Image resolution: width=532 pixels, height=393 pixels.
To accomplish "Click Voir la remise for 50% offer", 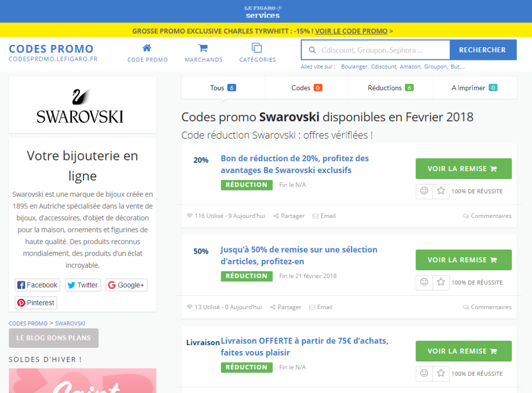I will (x=463, y=260).
